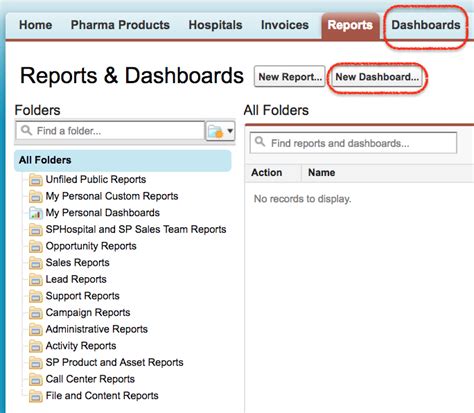Click the File and Content Reports folder icon
The width and height of the screenshot is (474, 413).
click(36, 396)
